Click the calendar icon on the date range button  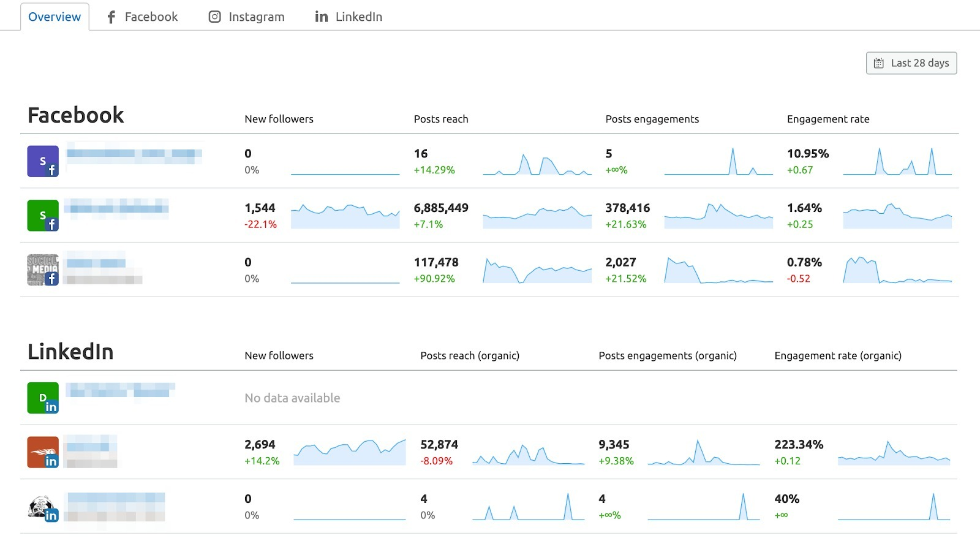tap(879, 62)
